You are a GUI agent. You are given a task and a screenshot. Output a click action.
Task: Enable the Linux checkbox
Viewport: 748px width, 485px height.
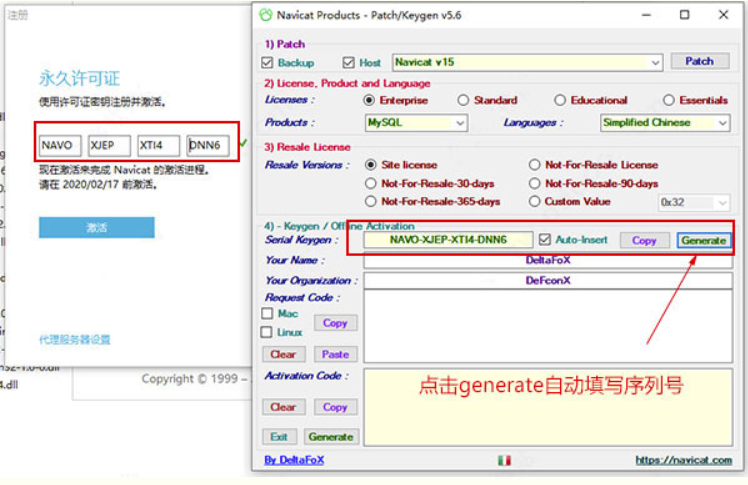[267, 332]
